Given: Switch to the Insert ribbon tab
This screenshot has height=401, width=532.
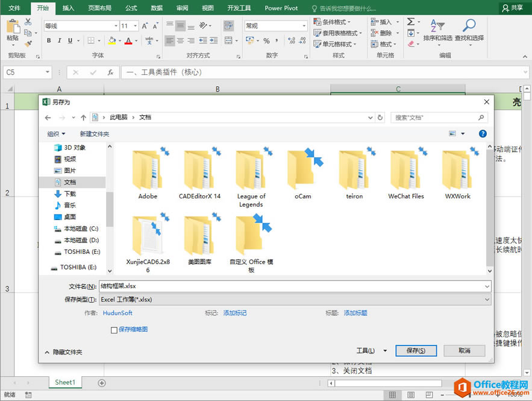Looking at the screenshot, I should coord(69,8).
